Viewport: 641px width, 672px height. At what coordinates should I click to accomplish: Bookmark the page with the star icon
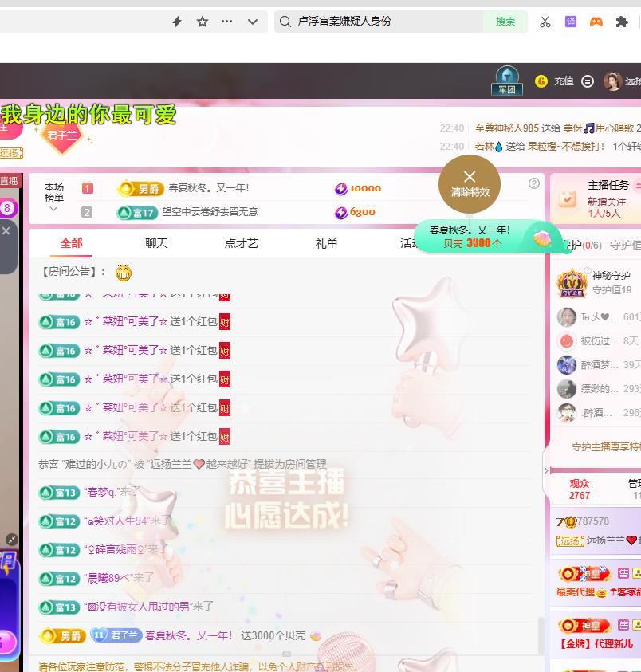tap(203, 22)
